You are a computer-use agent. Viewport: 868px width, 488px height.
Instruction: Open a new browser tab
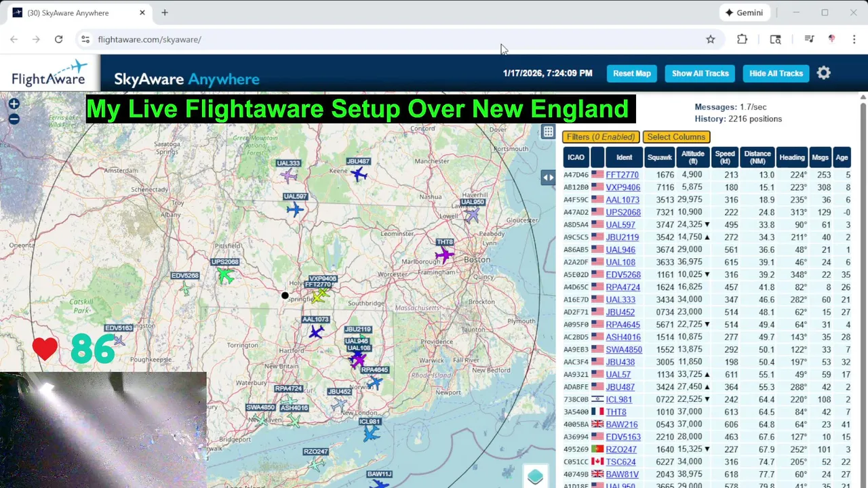164,13
